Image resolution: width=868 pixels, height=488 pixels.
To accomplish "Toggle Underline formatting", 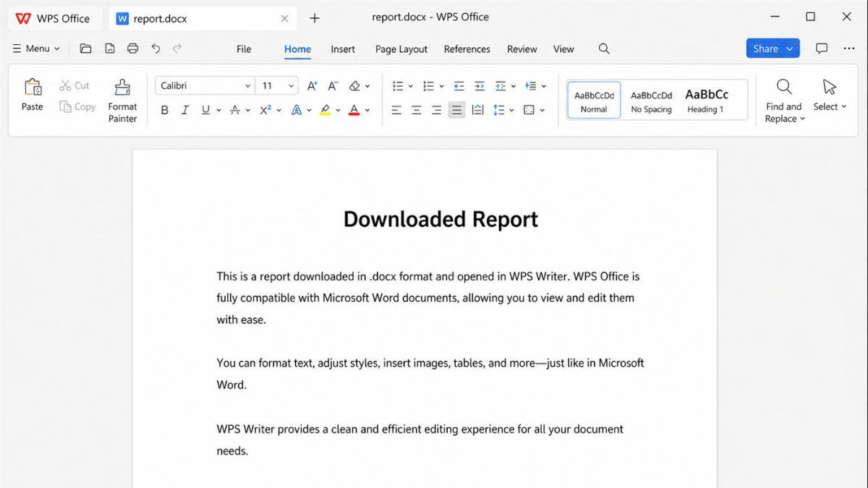I will click(x=205, y=110).
